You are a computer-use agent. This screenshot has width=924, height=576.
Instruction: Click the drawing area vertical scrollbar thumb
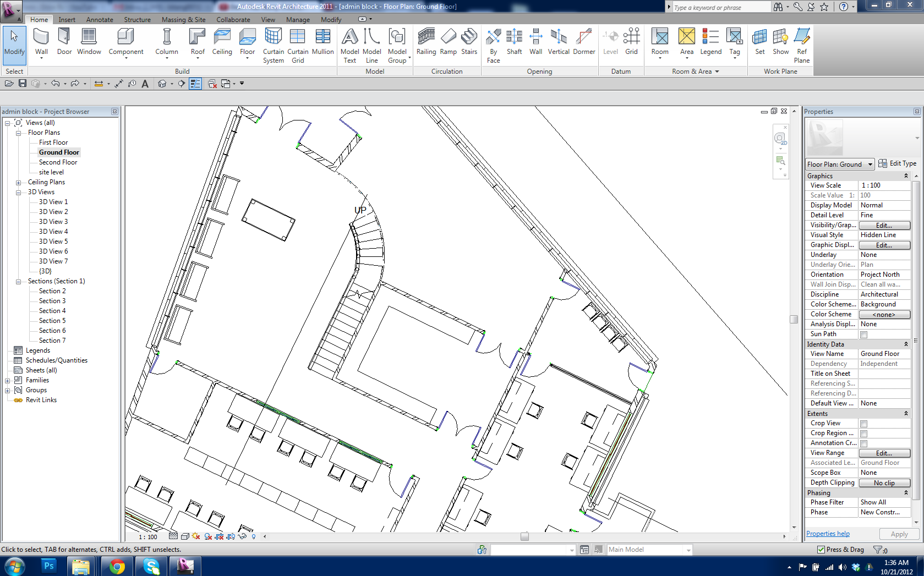tap(794, 319)
